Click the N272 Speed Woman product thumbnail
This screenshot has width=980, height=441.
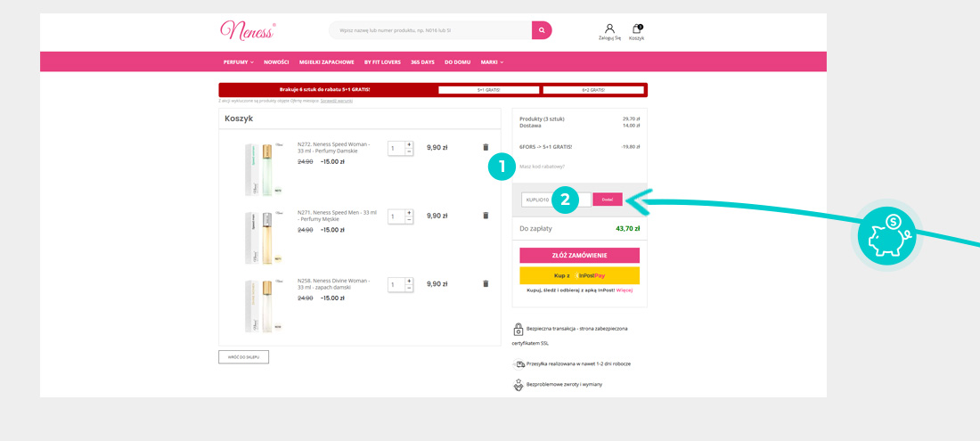point(264,168)
